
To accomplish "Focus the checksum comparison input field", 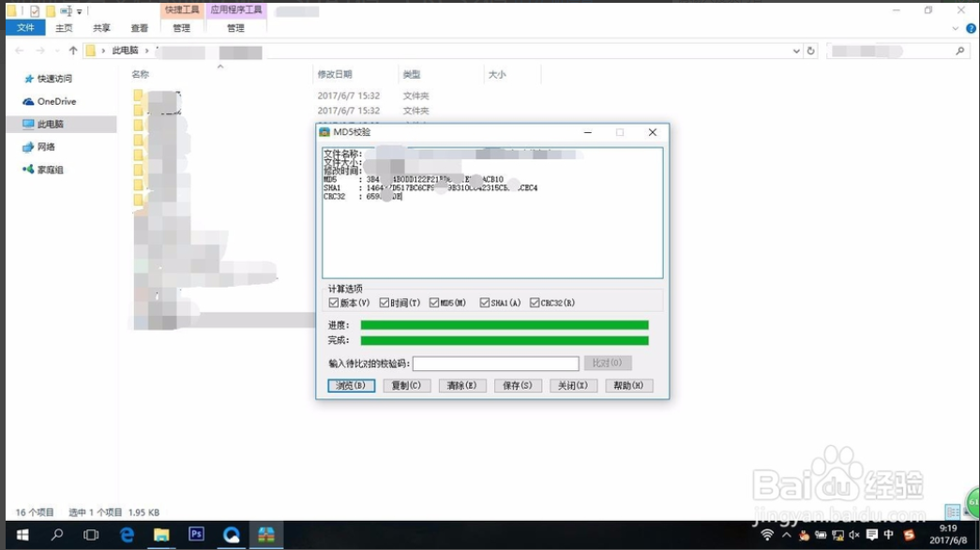I will (495, 364).
